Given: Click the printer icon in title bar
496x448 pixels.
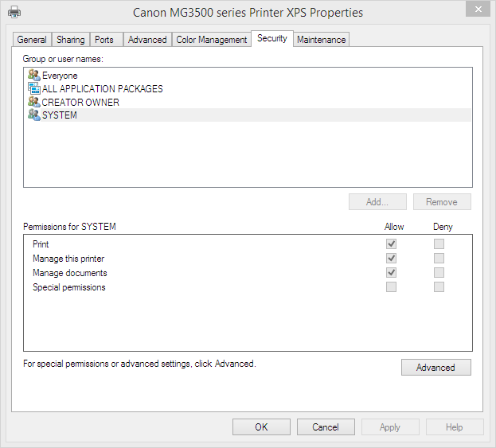Looking at the screenshot, I should (x=14, y=12).
